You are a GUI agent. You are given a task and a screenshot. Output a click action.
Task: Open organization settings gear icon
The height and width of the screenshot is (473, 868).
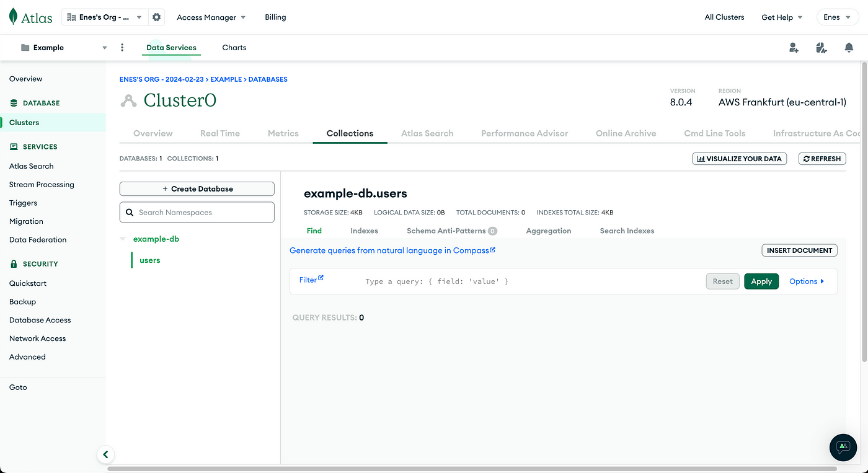click(157, 17)
